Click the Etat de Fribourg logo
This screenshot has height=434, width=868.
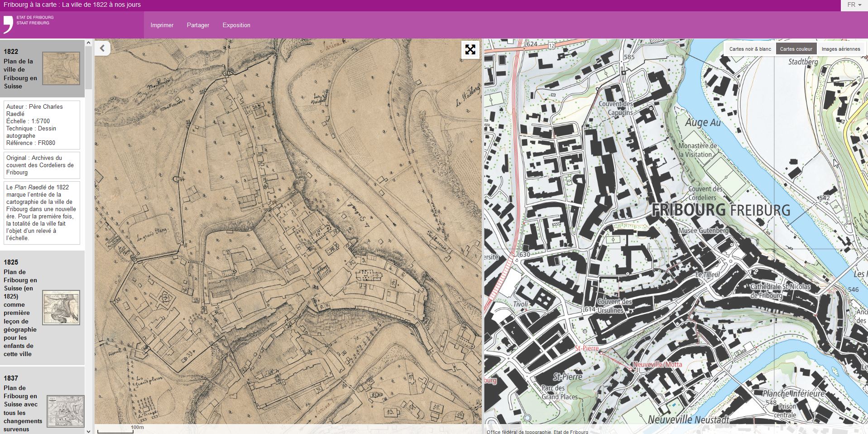tap(28, 24)
